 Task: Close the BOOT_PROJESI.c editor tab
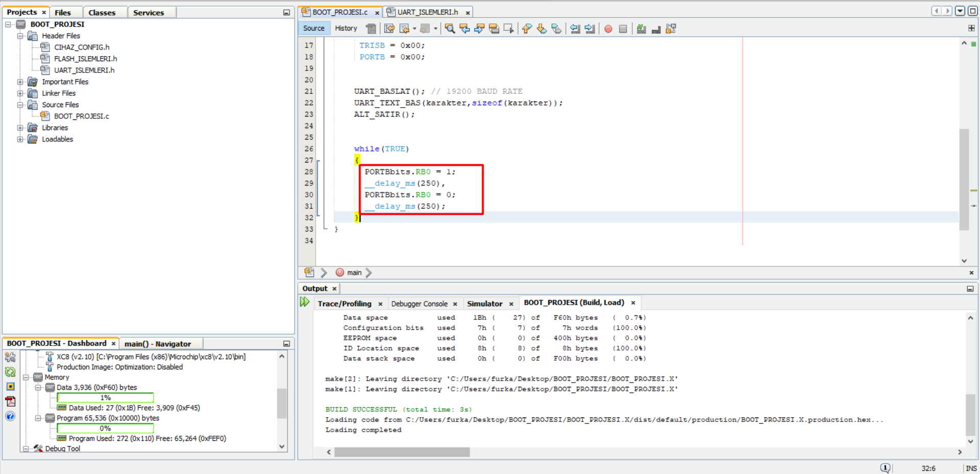coord(377,13)
